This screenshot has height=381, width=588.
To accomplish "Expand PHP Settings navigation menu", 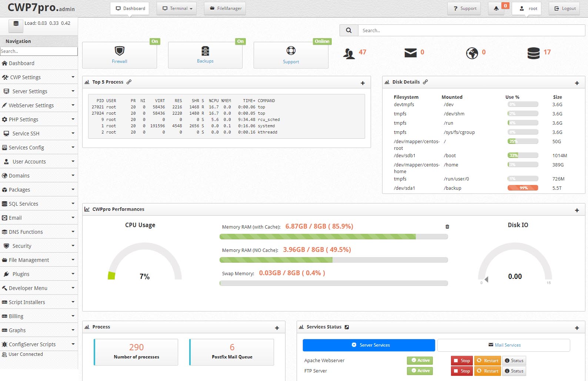I will [x=39, y=119].
